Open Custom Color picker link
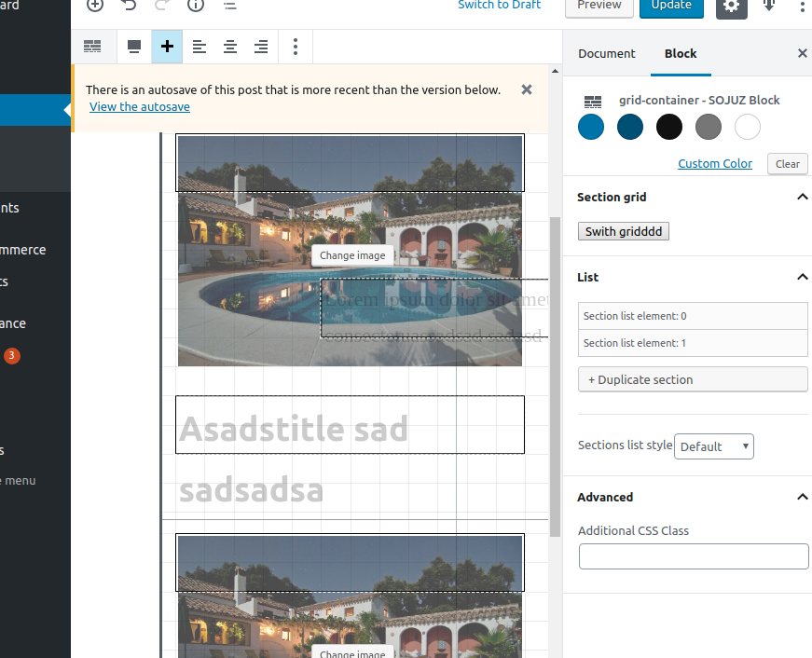Viewport: 812px width, 658px height. point(715,164)
